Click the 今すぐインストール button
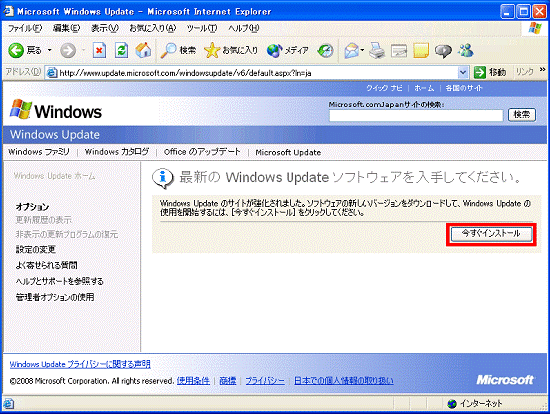 (491, 234)
